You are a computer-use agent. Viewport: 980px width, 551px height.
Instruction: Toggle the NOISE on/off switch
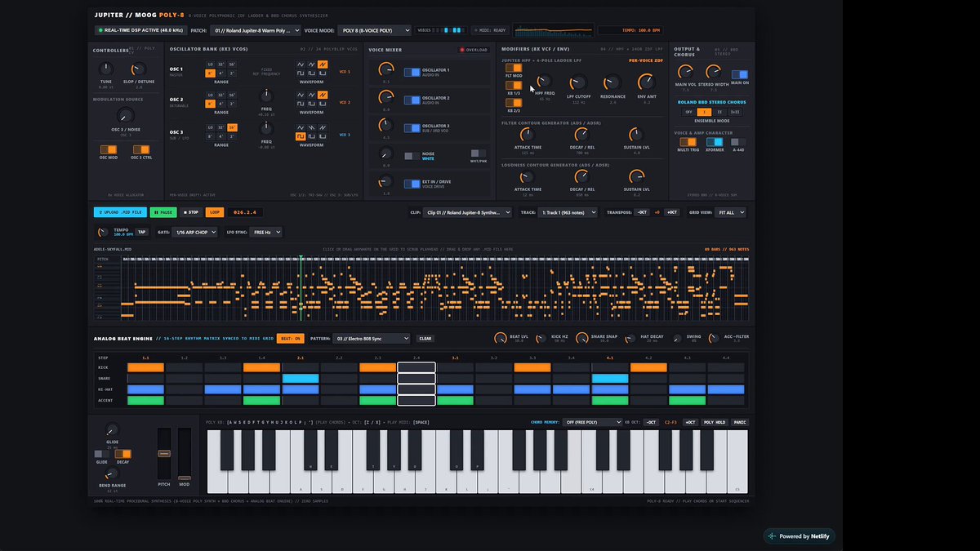coord(412,155)
